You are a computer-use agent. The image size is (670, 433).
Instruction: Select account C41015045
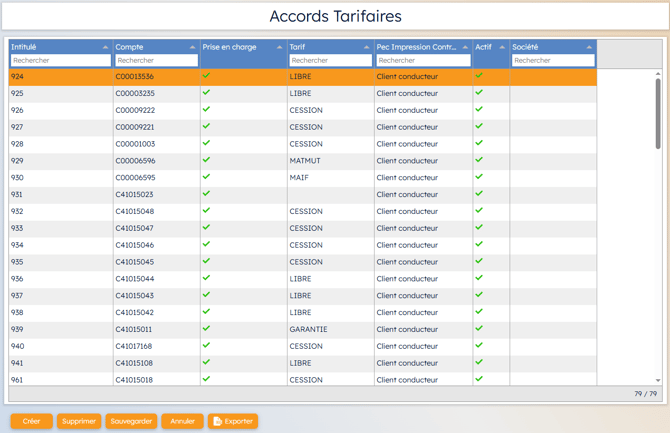135,262
